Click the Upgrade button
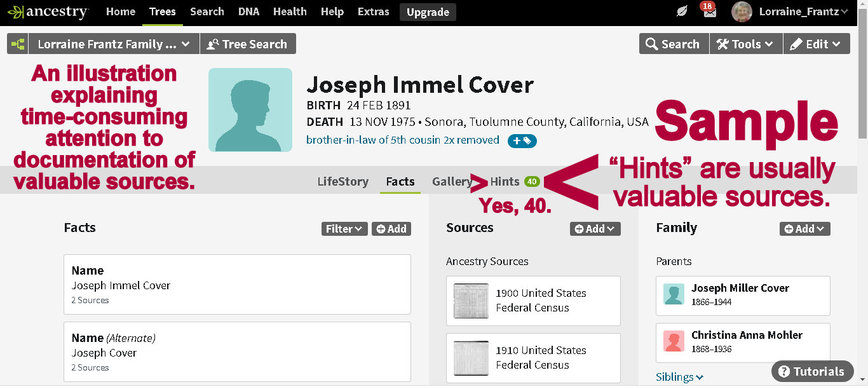This screenshot has width=868, height=389. tap(428, 12)
